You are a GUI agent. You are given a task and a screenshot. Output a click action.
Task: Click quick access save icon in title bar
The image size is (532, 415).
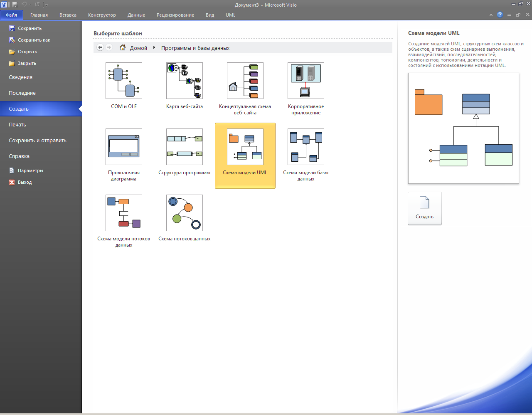click(x=15, y=5)
